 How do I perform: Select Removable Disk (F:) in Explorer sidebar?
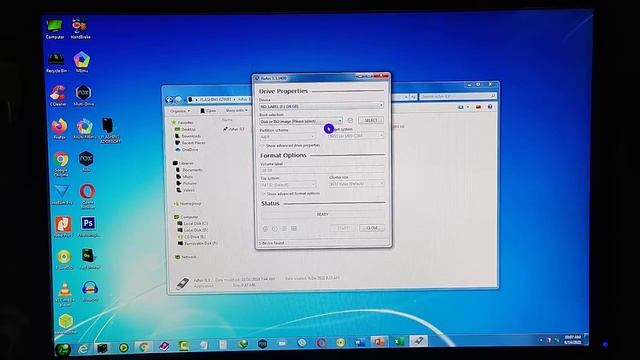pos(198,243)
